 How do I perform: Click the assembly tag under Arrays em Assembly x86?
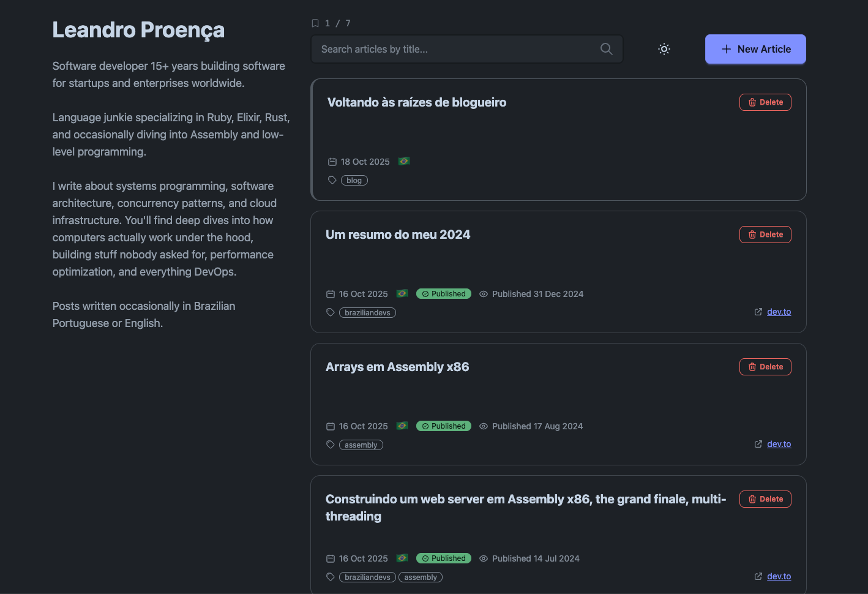pos(361,445)
